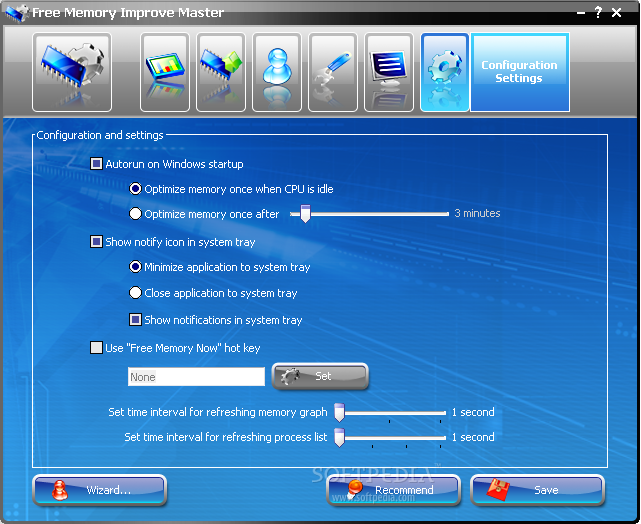Select Optimize memory once after radio button
This screenshot has width=641, height=524.
(135, 214)
